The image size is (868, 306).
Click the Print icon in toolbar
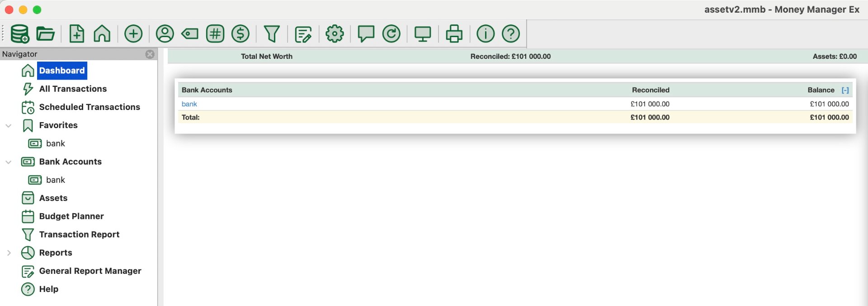click(454, 33)
